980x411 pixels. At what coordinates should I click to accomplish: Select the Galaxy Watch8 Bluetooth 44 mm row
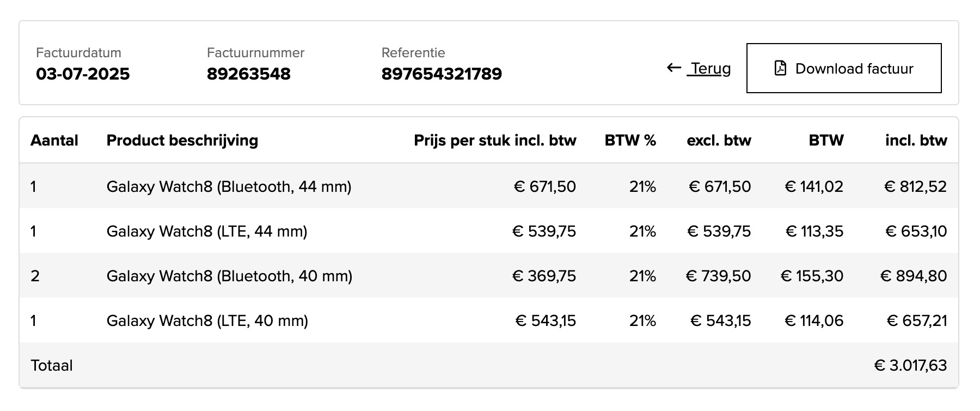229,186
